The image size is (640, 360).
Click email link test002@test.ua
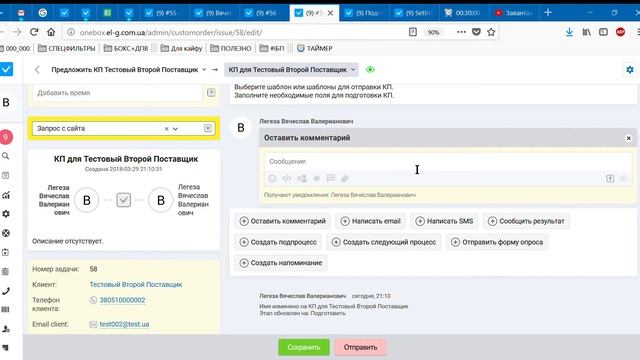(124, 324)
